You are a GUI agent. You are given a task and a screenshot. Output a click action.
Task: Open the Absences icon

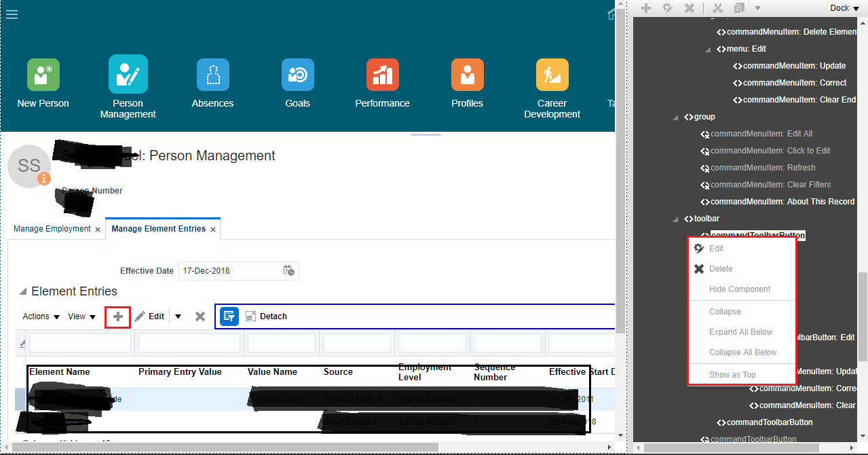pos(212,75)
